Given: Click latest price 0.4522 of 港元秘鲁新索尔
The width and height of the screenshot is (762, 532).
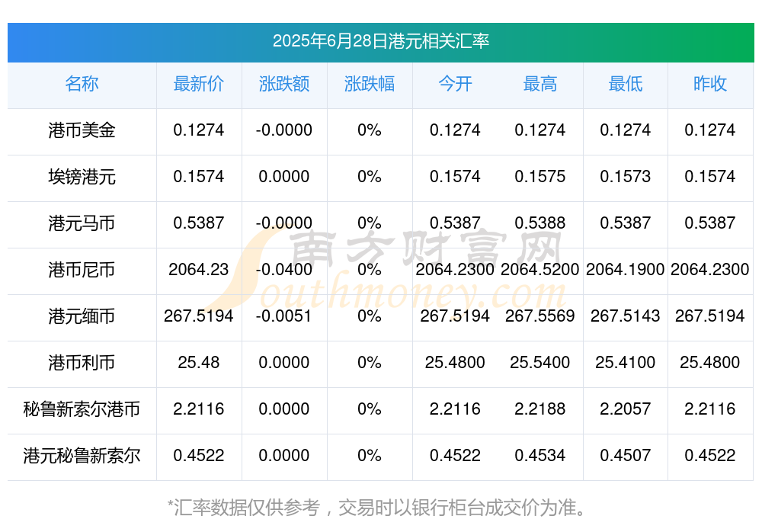Looking at the screenshot, I should (198, 455).
